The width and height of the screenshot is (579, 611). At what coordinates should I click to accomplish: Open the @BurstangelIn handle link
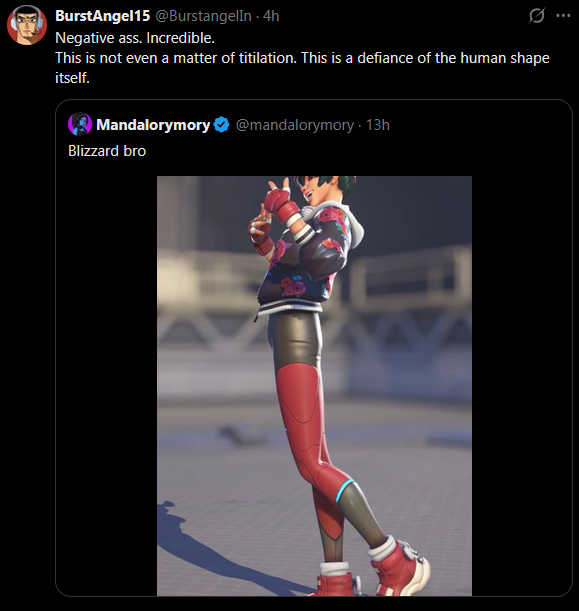pos(203,16)
